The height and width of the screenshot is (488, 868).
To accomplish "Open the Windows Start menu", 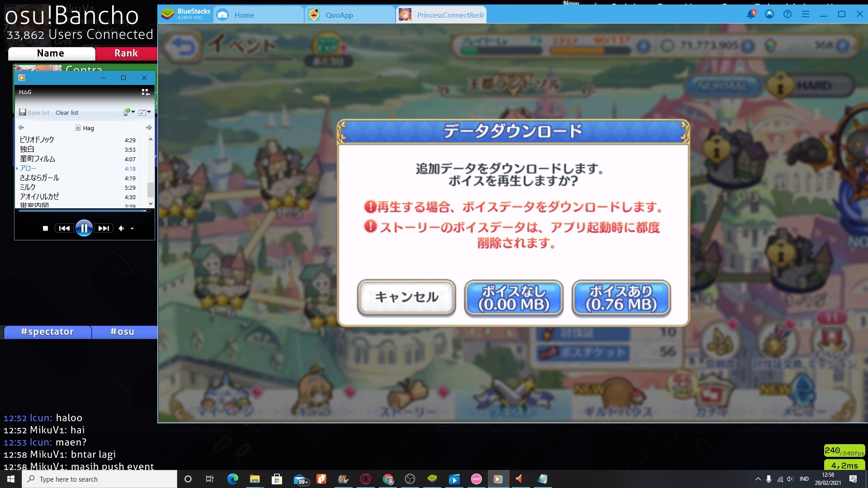I will pos(11,479).
